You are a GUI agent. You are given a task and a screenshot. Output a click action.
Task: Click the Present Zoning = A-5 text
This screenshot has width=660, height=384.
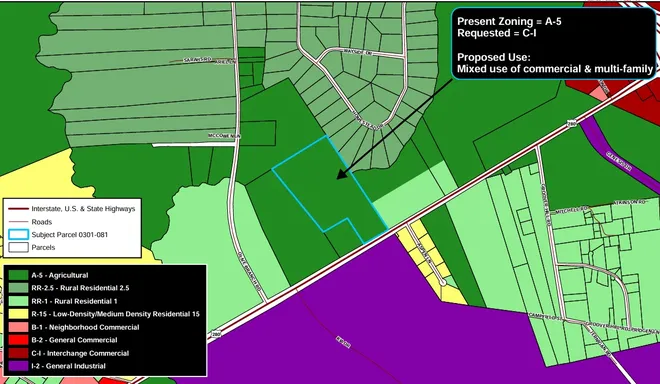[x=509, y=21]
